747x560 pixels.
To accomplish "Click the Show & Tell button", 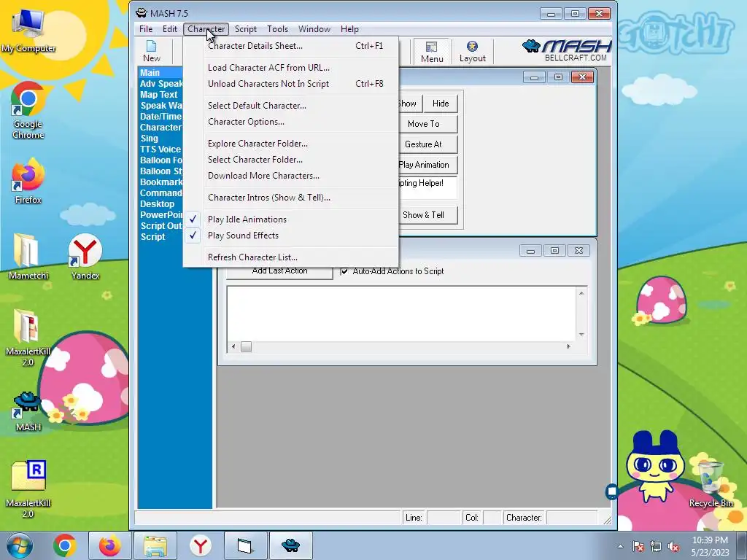I will coord(427,215).
